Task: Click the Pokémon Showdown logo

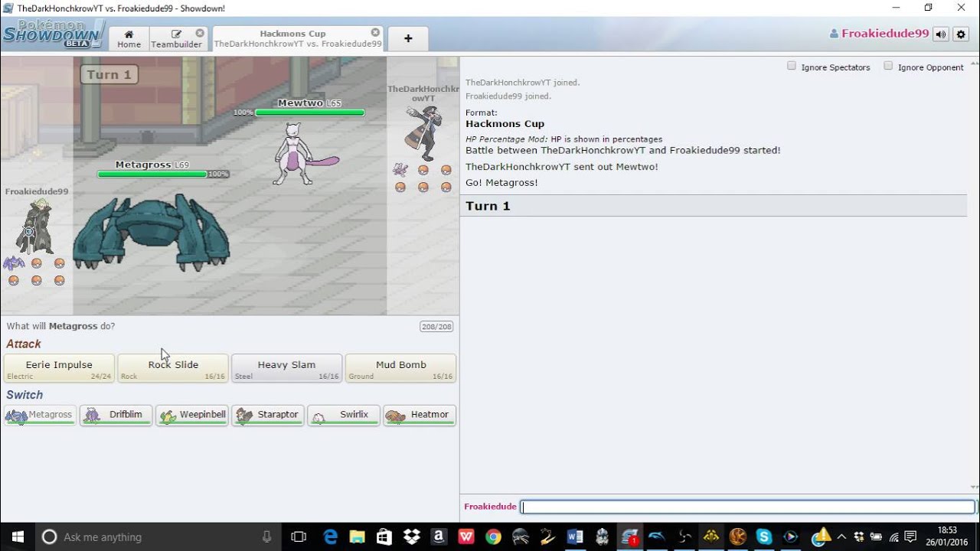Action: coord(53,34)
